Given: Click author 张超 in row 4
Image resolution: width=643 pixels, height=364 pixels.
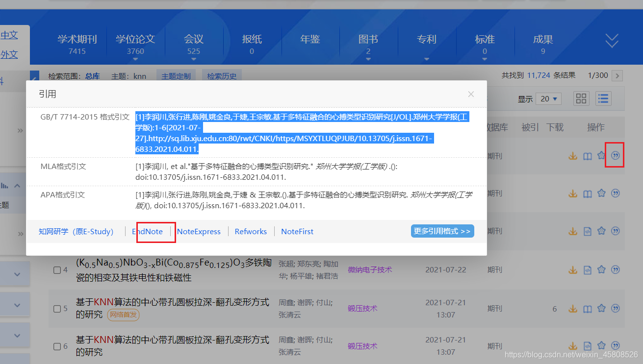Looking at the screenshot, I should [286, 264].
